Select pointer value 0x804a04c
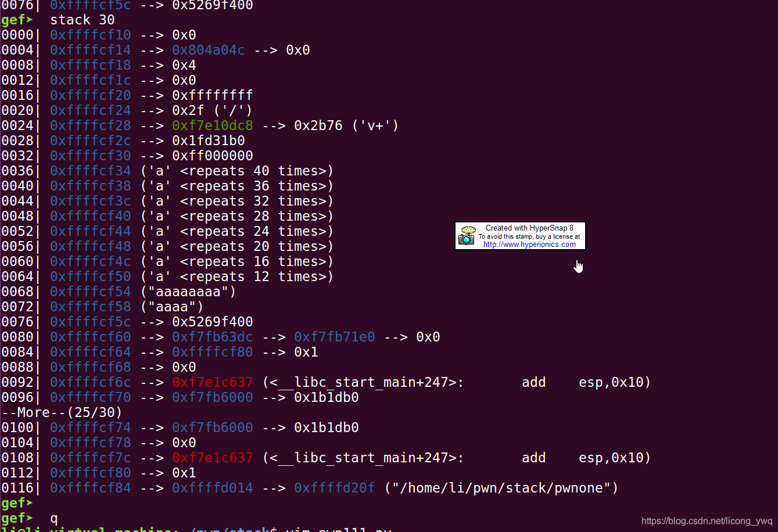This screenshot has height=532, width=778. click(209, 50)
